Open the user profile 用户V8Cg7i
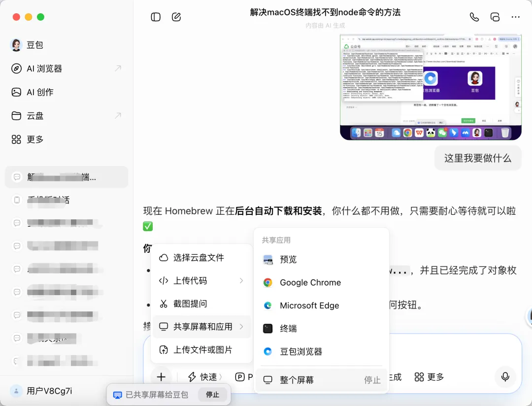This screenshot has width=532, height=406. pyautogui.click(x=41, y=391)
